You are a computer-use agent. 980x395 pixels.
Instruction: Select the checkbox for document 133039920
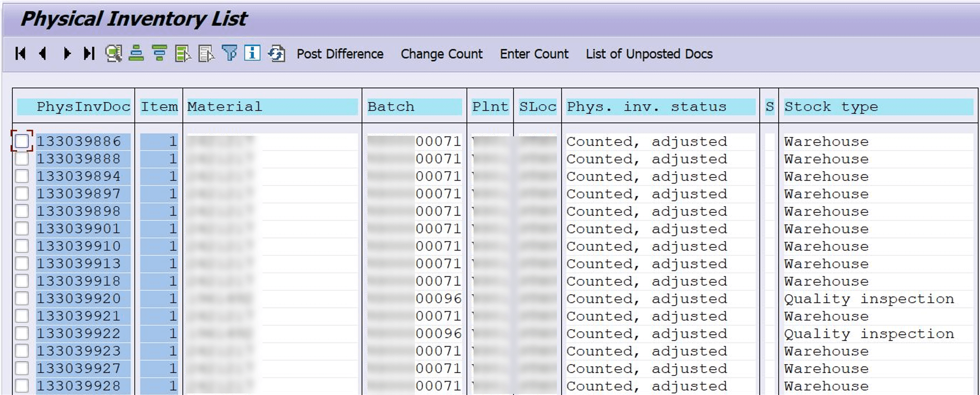(x=22, y=299)
